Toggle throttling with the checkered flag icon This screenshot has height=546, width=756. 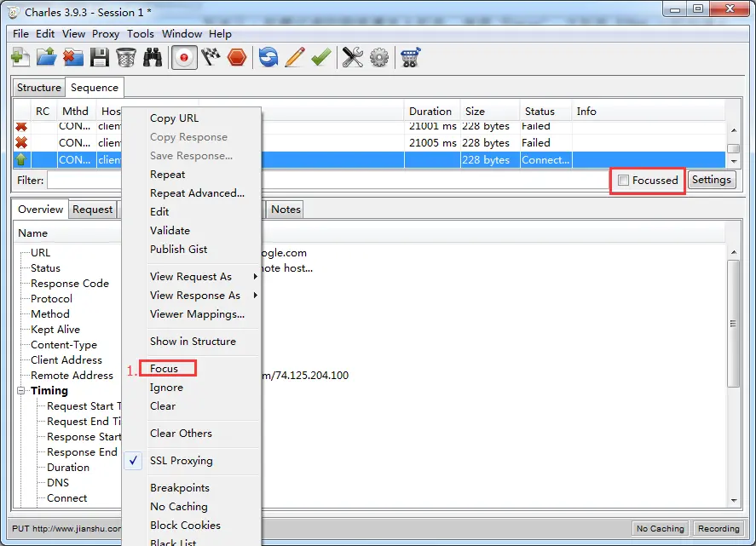pos(211,57)
